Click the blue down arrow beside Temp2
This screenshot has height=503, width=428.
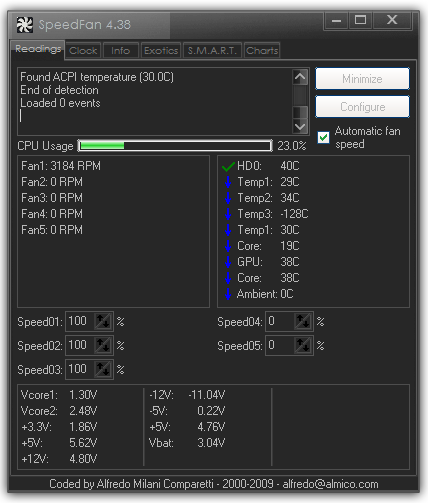pos(228,198)
